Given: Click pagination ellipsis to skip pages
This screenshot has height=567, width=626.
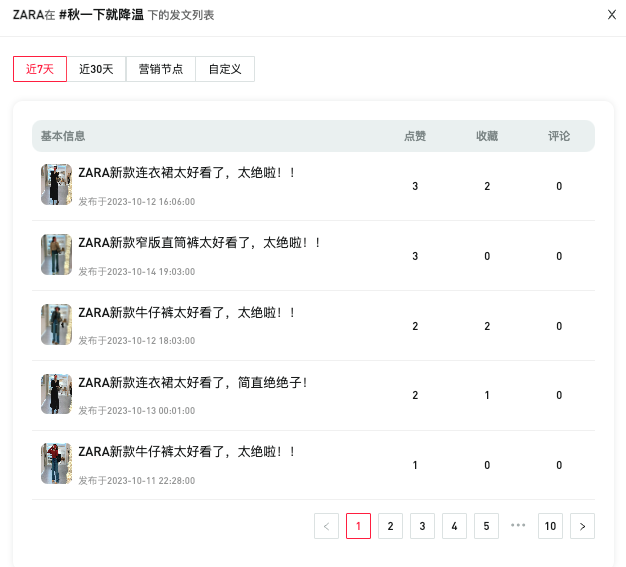Looking at the screenshot, I should [x=518, y=525].
